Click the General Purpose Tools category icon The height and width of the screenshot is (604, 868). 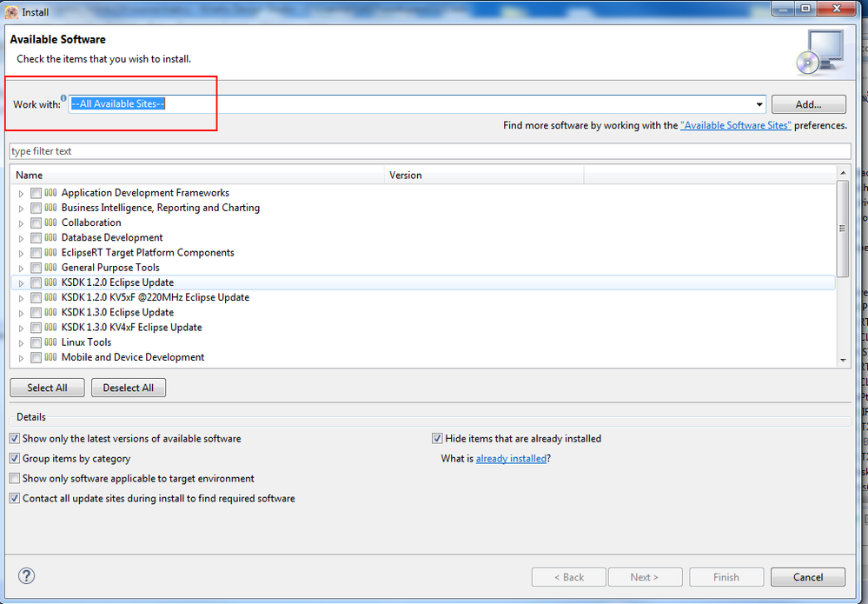pos(50,268)
